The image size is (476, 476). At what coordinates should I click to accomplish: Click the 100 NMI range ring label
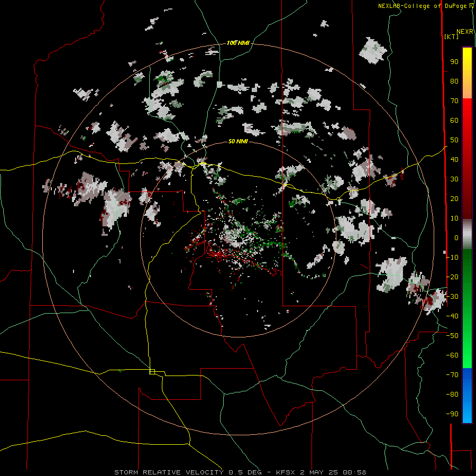pyautogui.click(x=238, y=43)
